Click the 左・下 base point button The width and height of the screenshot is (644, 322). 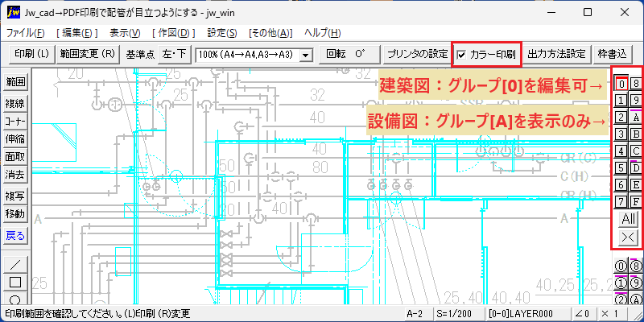[x=174, y=54]
